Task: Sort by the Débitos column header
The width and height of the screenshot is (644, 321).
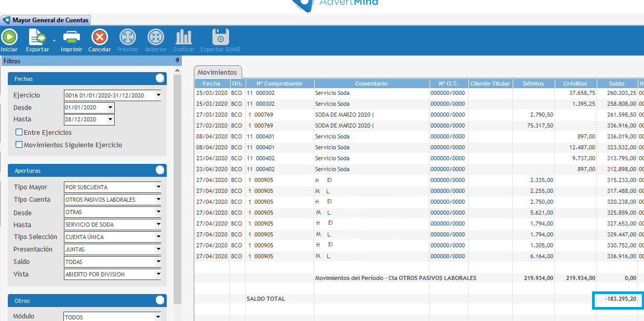Action: point(533,83)
